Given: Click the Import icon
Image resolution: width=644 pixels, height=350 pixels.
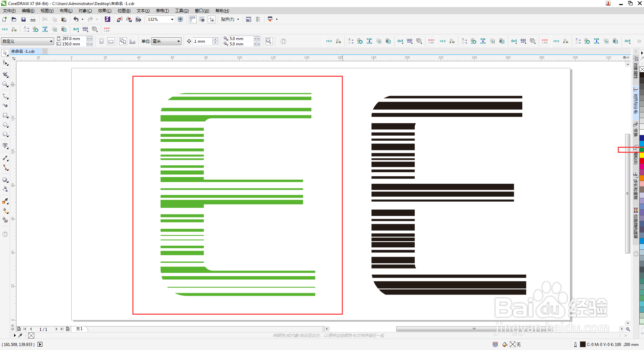Looking at the screenshot, I should (119, 20).
